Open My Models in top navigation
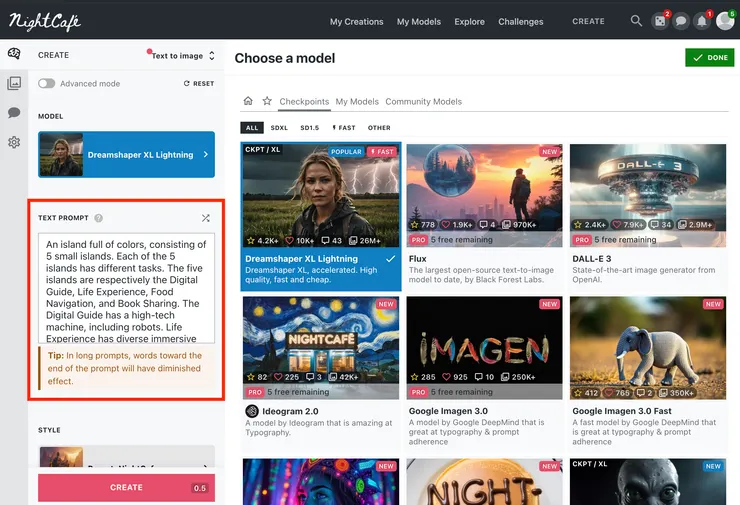This screenshot has width=740, height=505. pos(419,22)
